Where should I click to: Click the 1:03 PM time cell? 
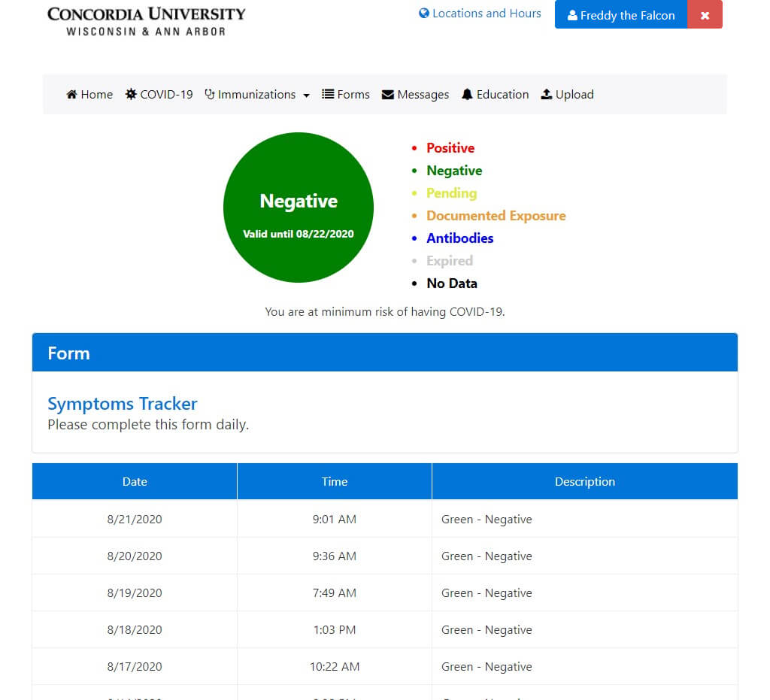pos(335,629)
